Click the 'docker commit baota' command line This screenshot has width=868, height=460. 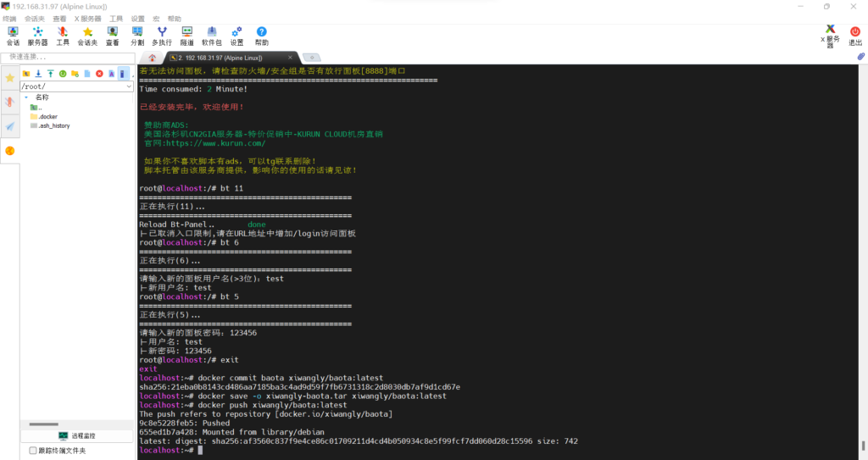pyautogui.click(x=261, y=378)
